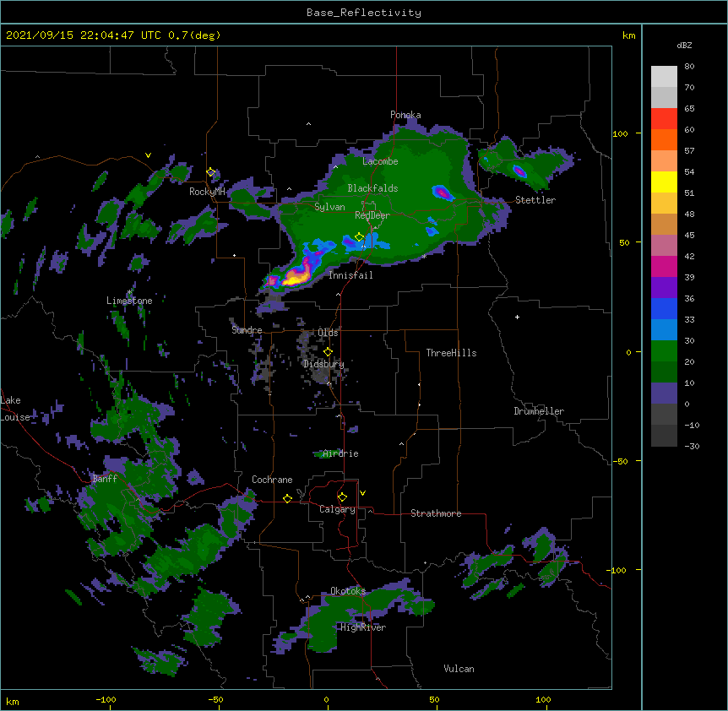Click the yellow diamond marker below Cochrane
The image size is (728, 711).
pos(287,498)
